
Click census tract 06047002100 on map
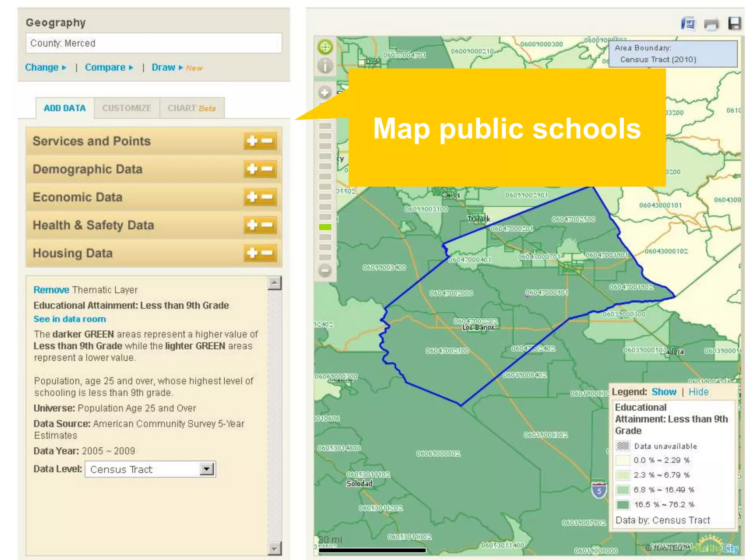tap(447, 351)
